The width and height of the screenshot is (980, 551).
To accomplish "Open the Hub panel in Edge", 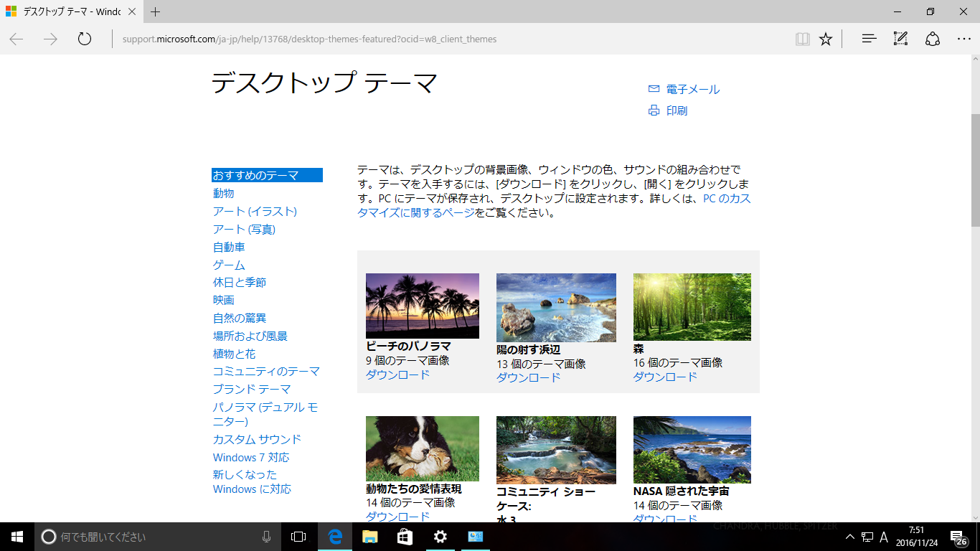I will click(x=868, y=39).
